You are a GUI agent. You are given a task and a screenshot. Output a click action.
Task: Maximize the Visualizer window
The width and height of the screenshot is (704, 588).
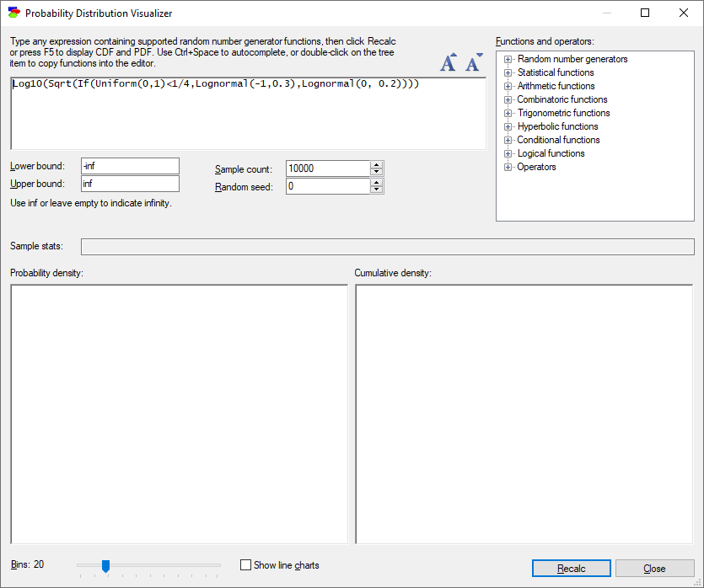645,13
